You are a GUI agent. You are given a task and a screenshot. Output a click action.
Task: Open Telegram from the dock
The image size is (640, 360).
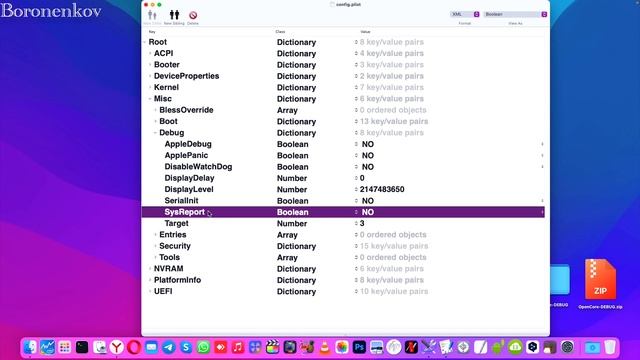(x=169, y=347)
